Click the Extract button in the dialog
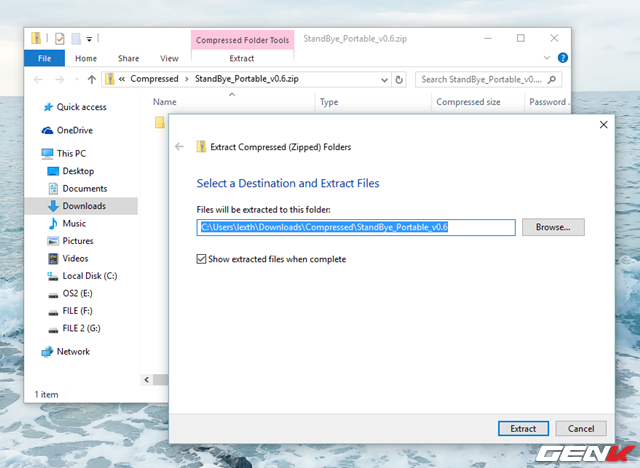 coord(522,428)
